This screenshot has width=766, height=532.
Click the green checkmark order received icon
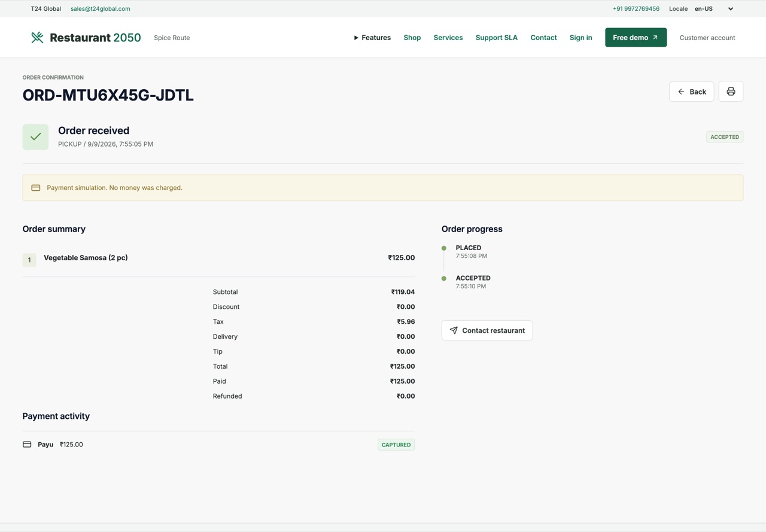point(35,137)
